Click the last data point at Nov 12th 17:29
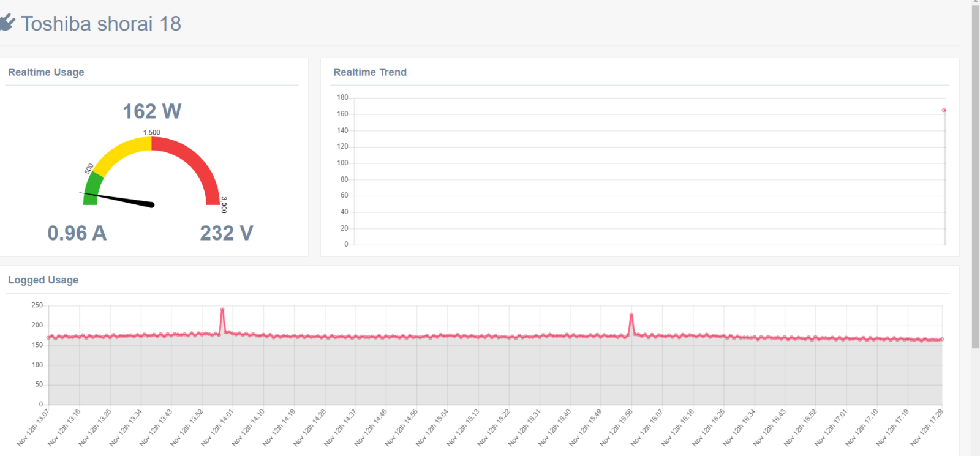This screenshot has height=456, width=980. 942,339
